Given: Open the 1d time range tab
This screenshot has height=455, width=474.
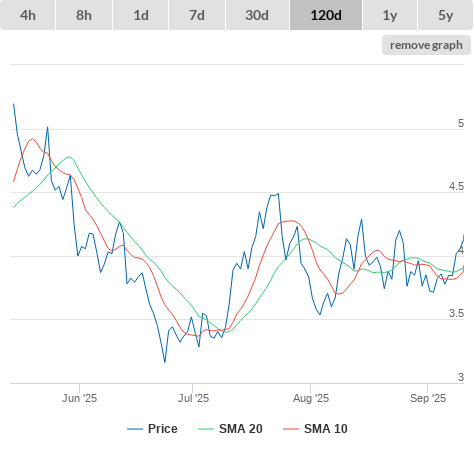Looking at the screenshot, I should 141,15.
